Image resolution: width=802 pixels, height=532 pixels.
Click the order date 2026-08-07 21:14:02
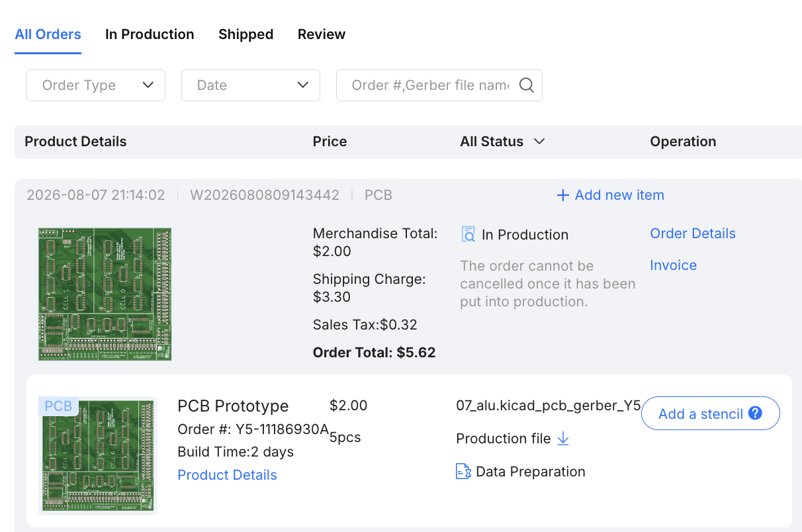click(x=96, y=195)
